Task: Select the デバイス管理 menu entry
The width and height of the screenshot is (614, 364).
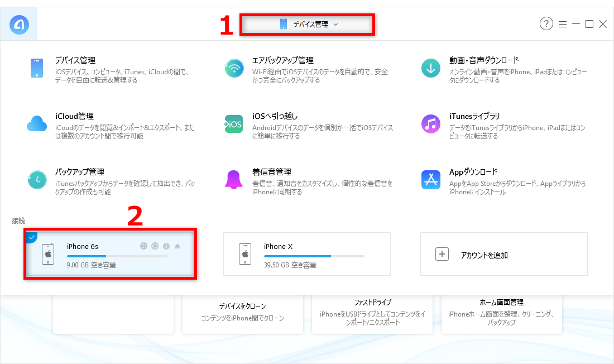Action: coord(75,60)
